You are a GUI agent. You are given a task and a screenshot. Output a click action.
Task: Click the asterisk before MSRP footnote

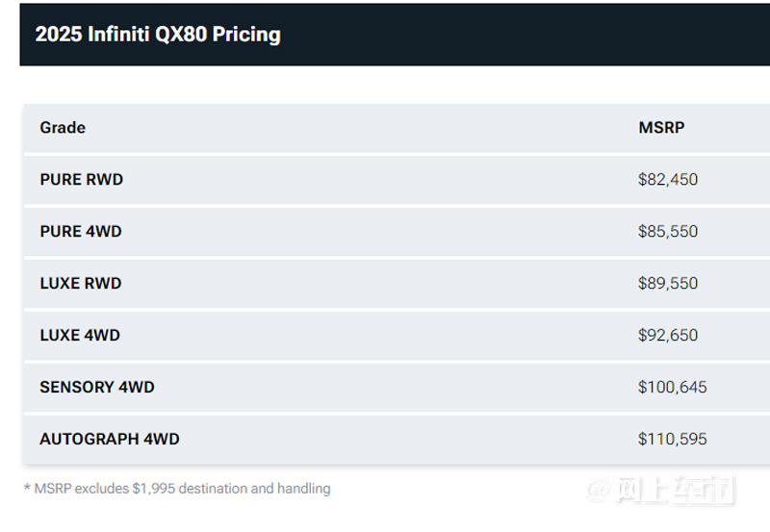click(27, 488)
